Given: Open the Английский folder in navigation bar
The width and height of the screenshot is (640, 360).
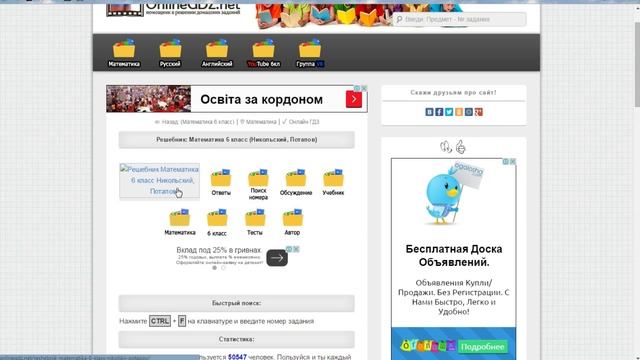Looking at the screenshot, I should point(217,53).
